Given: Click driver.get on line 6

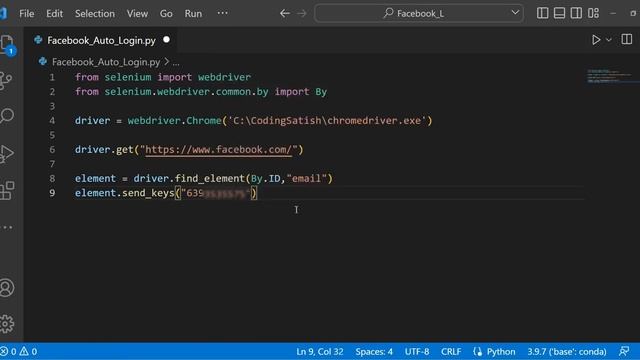Looking at the screenshot, I should click(104, 150).
